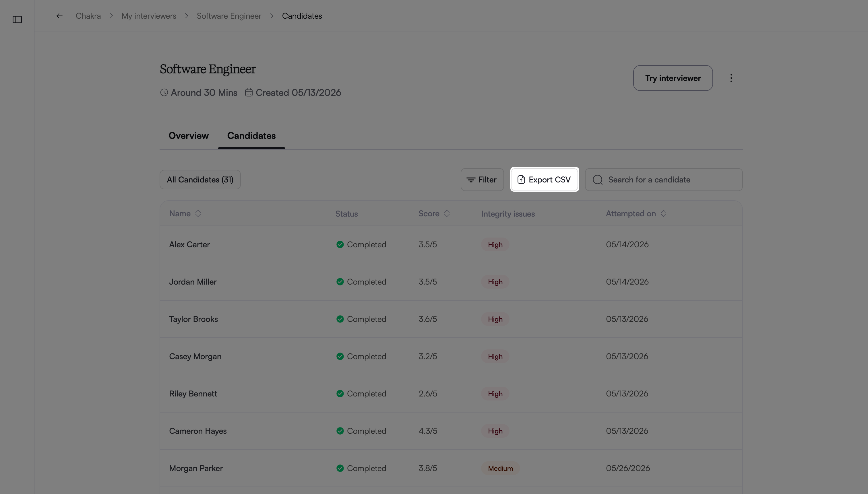Image resolution: width=868 pixels, height=494 pixels.
Task: Open candidate Taylor Brooks
Action: (x=193, y=319)
